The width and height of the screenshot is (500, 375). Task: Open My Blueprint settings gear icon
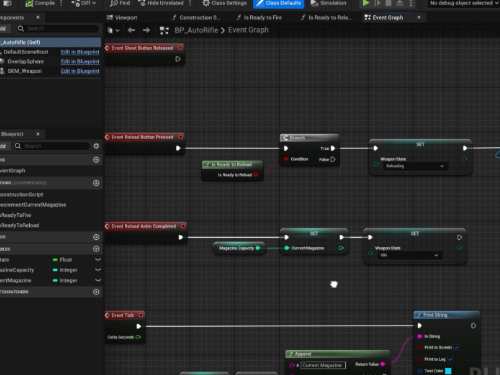point(96,146)
